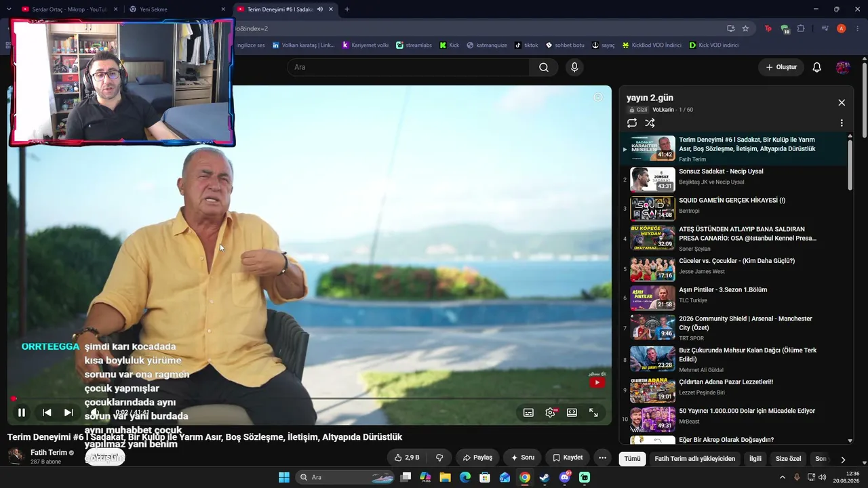This screenshot has width=868, height=488.
Task: Start voice search with the microphone
Action: point(574,67)
